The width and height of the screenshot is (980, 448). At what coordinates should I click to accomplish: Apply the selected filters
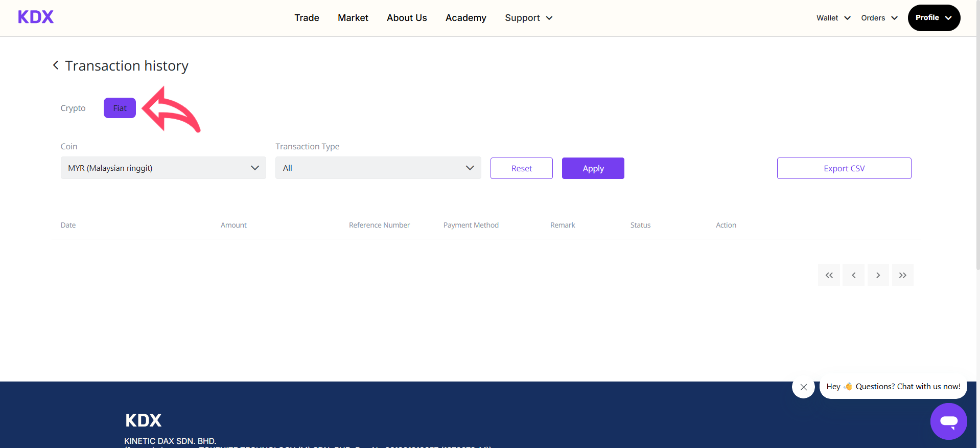(593, 168)
